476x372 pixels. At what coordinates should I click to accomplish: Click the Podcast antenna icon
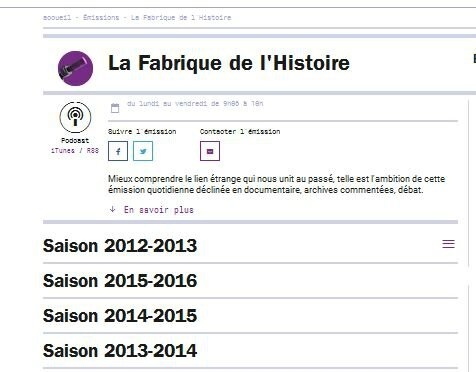(x=75, y=117)
